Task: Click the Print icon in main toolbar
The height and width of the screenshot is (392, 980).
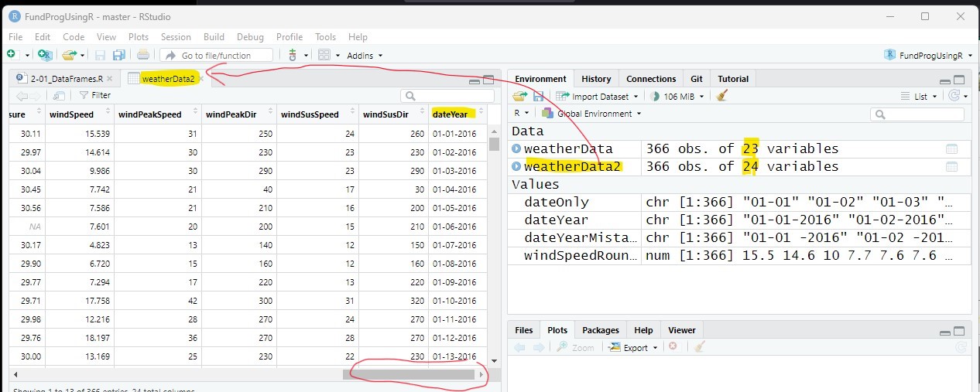Action: [143, 55]
